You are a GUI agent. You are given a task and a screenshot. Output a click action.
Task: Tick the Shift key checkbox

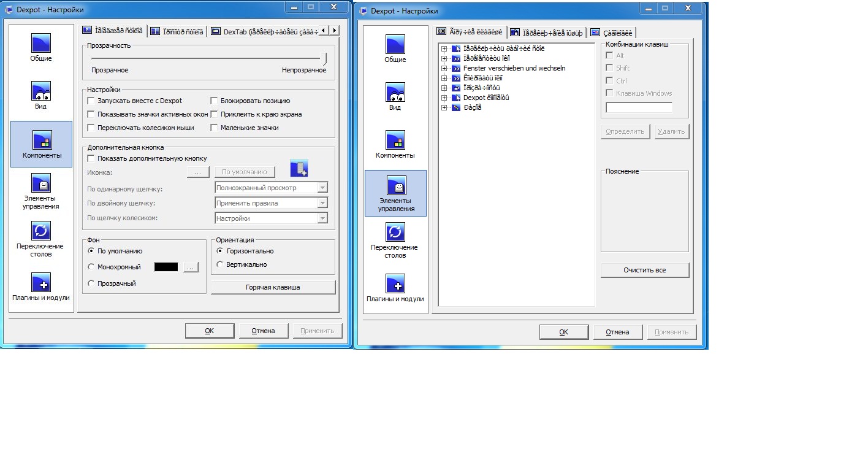[609, 68]
